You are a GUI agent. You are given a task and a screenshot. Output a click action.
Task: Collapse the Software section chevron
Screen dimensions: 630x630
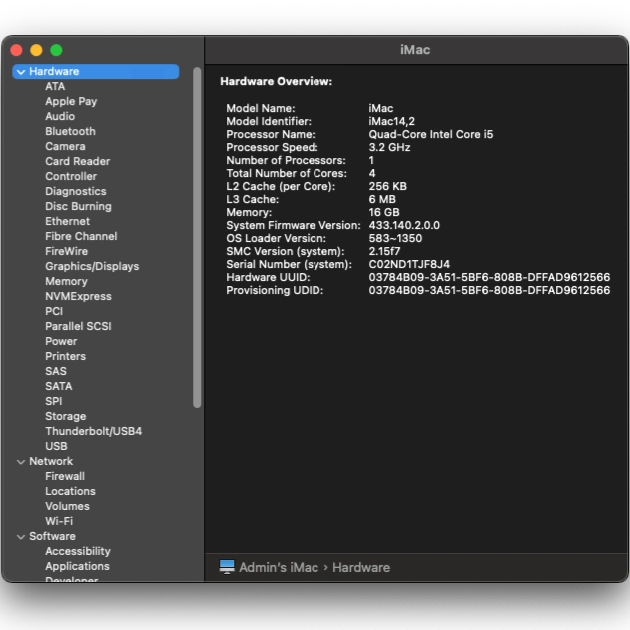tap(21, 537)
